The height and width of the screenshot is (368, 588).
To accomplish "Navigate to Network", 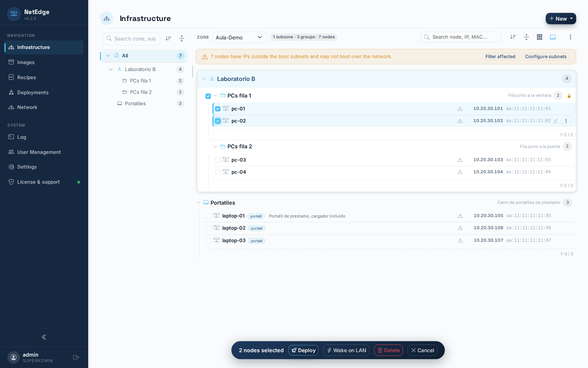I will pyautogui.click(x=44, y=107).
